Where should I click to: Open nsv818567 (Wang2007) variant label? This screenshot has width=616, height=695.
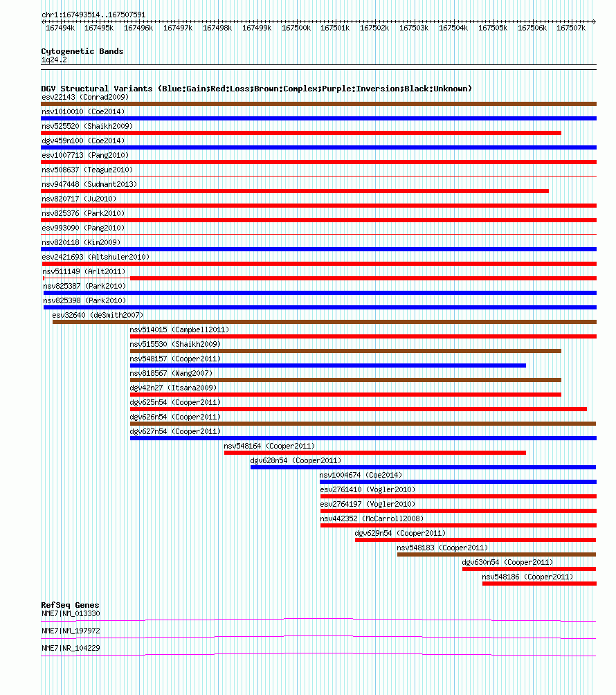pyautogui.click(x=171, y=373)
